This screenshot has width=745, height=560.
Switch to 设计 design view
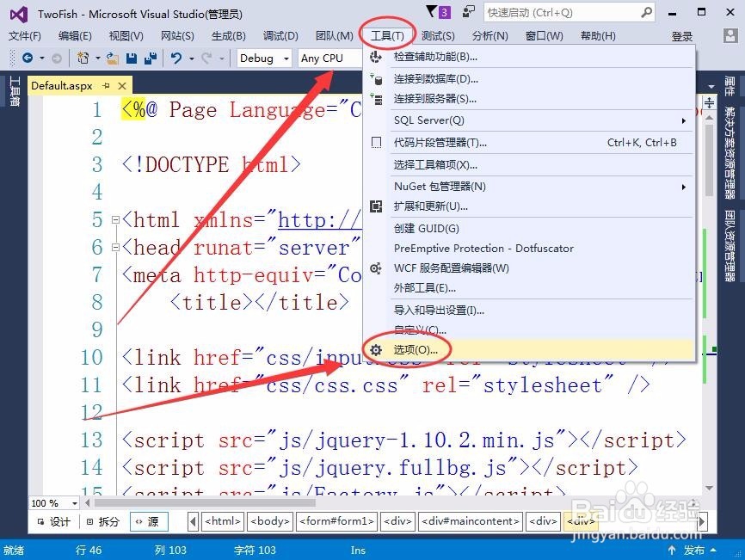(x=53, y=521)
